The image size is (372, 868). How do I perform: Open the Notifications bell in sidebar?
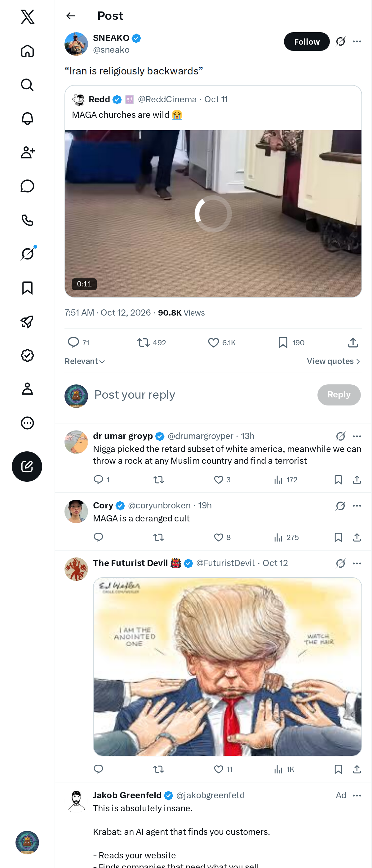point(27,119)
